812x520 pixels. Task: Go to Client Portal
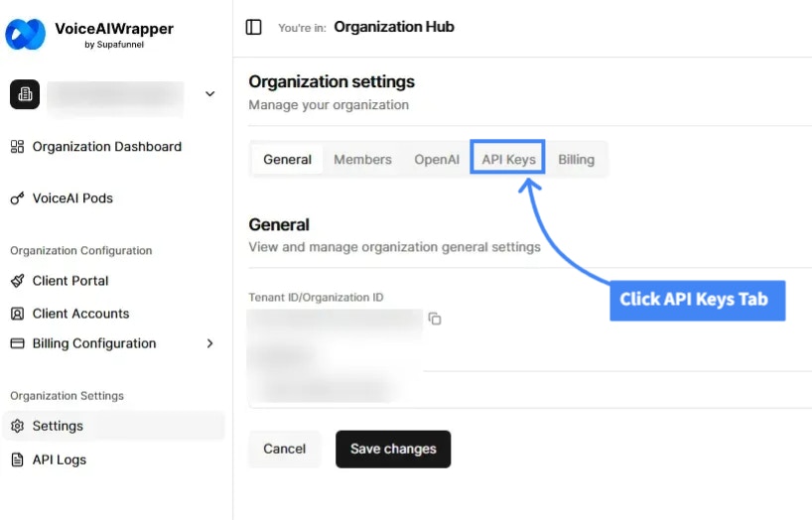(x=70, y=281)
